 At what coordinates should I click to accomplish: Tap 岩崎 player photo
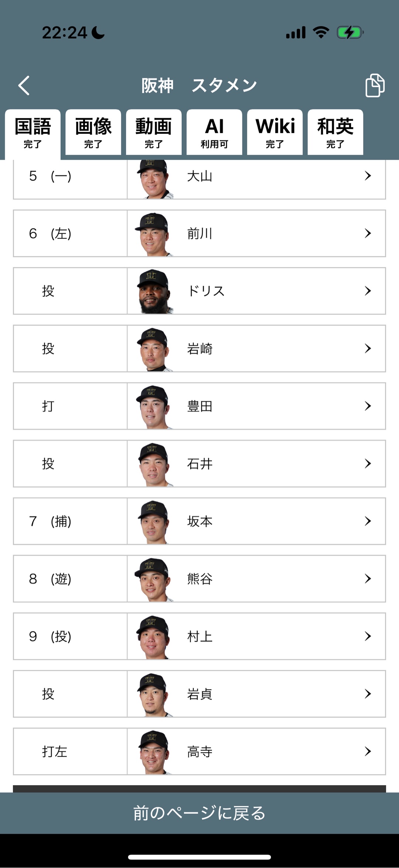point(154,349)
